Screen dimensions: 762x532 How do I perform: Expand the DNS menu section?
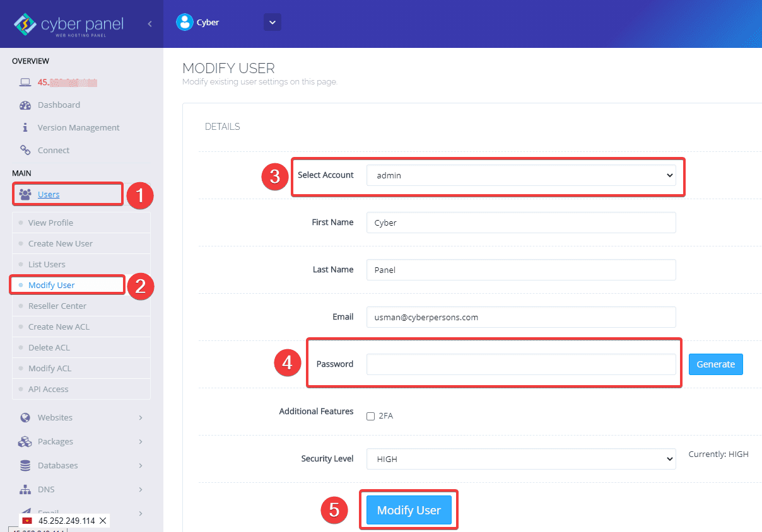pos(140,490)
